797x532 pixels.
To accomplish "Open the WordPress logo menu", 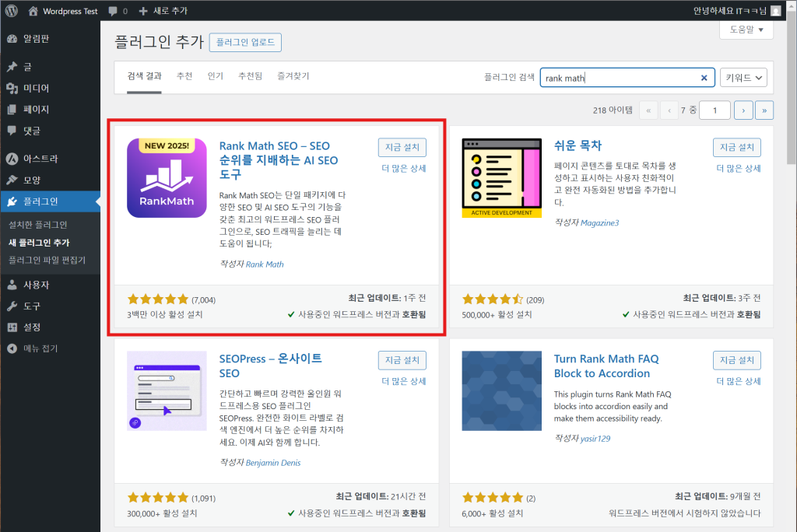I will [x=11, y=11].
